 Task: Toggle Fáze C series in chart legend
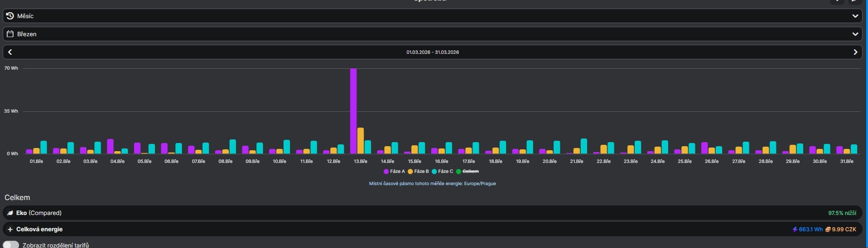(x=443, y=172)
